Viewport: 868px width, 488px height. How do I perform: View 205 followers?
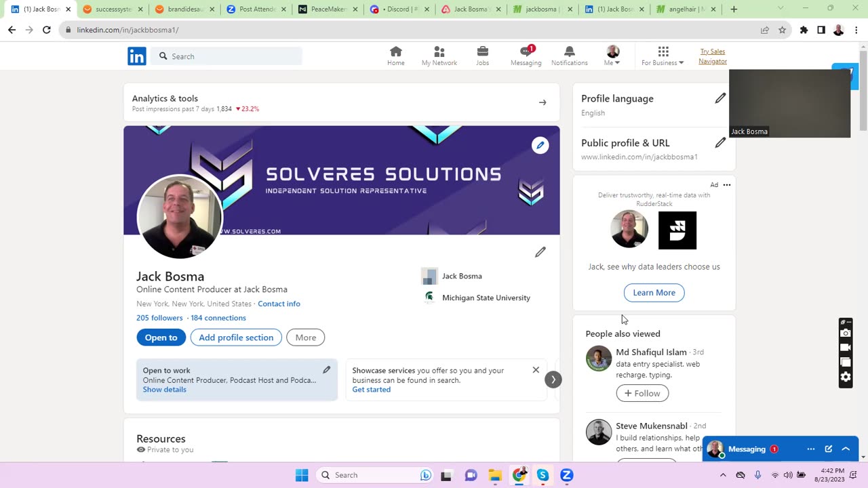[159, 318]
